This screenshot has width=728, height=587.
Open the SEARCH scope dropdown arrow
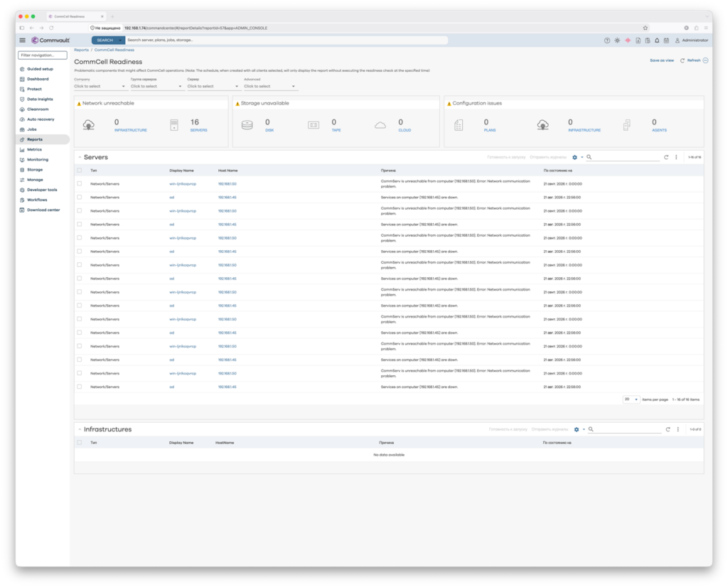(x=120, y=41)
